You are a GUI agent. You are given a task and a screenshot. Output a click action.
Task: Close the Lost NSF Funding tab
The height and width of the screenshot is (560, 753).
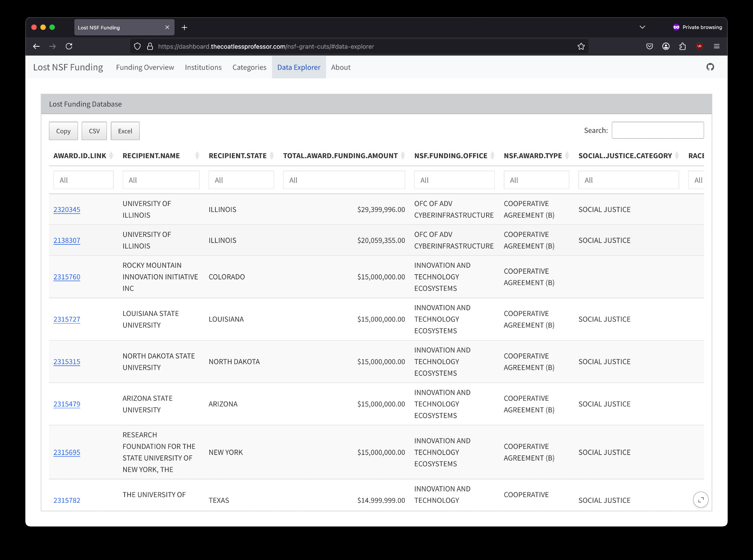point(167,27)
